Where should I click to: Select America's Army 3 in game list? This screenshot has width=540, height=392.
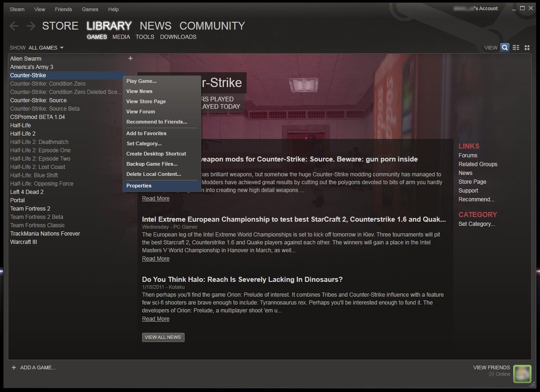(x=31, y=67)
